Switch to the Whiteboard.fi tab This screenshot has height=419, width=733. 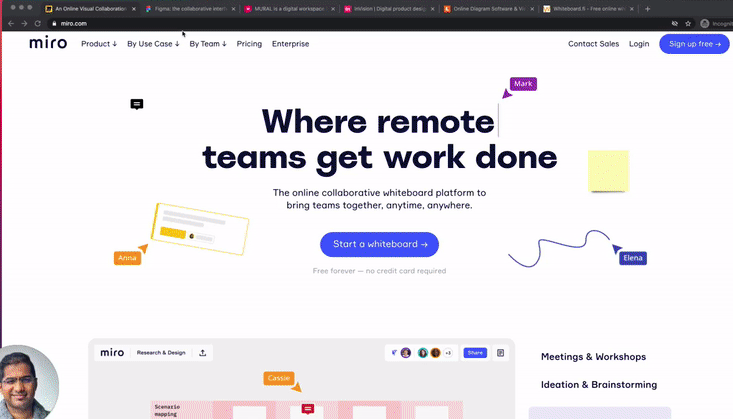click(588, 9)
